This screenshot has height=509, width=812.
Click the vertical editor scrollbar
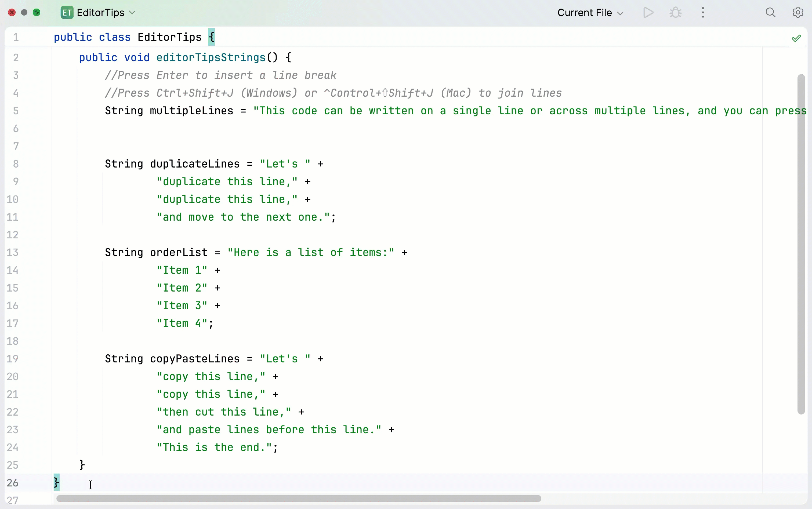pyautogui.click(x=801, y=244)
